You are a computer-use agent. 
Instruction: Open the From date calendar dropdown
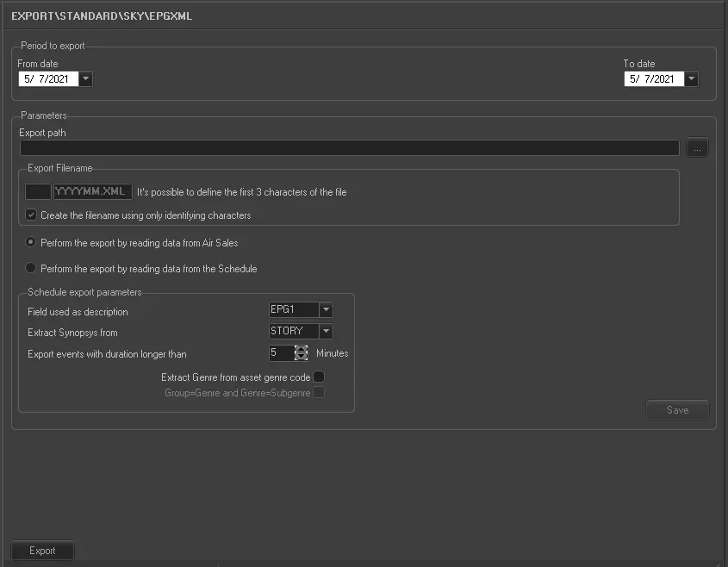pos(86,79)
